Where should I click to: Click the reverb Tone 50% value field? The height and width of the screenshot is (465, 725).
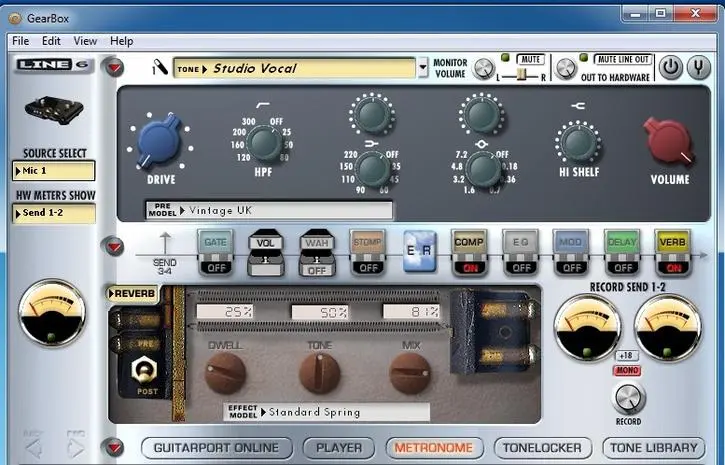pos(319,312)
